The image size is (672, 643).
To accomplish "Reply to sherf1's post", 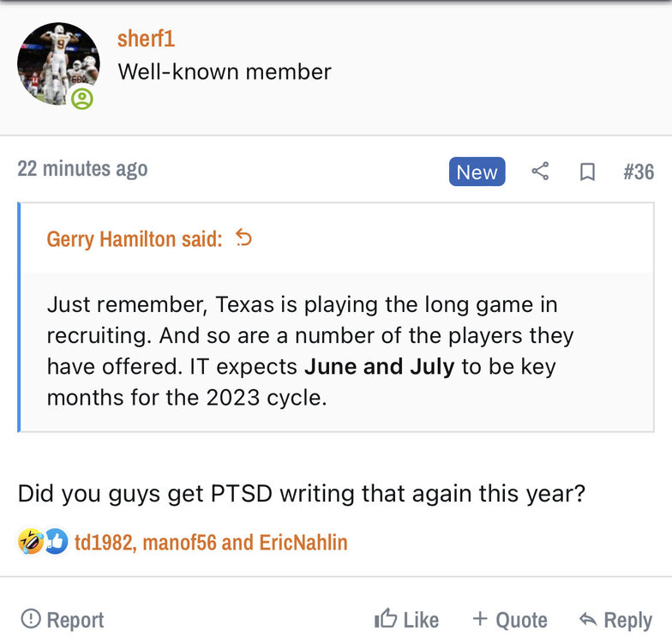I will 615,619.
